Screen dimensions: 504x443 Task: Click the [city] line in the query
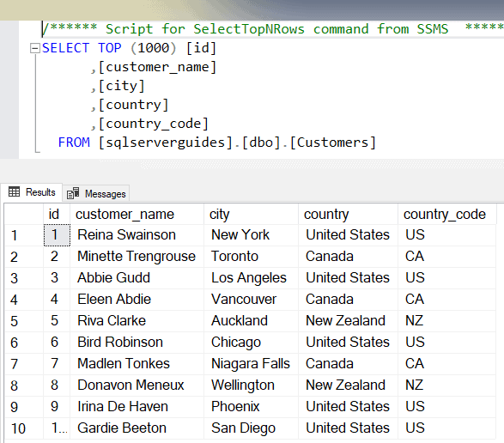point(118,86)
